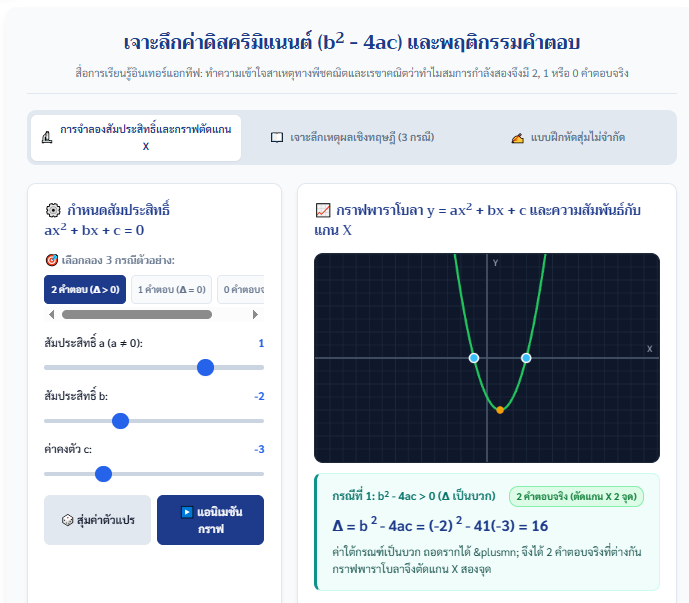The height and width of the screenshot is (603, 689).
Task: Select the partially hidden 0 คำตอบ preset
Action: point(241,290)
